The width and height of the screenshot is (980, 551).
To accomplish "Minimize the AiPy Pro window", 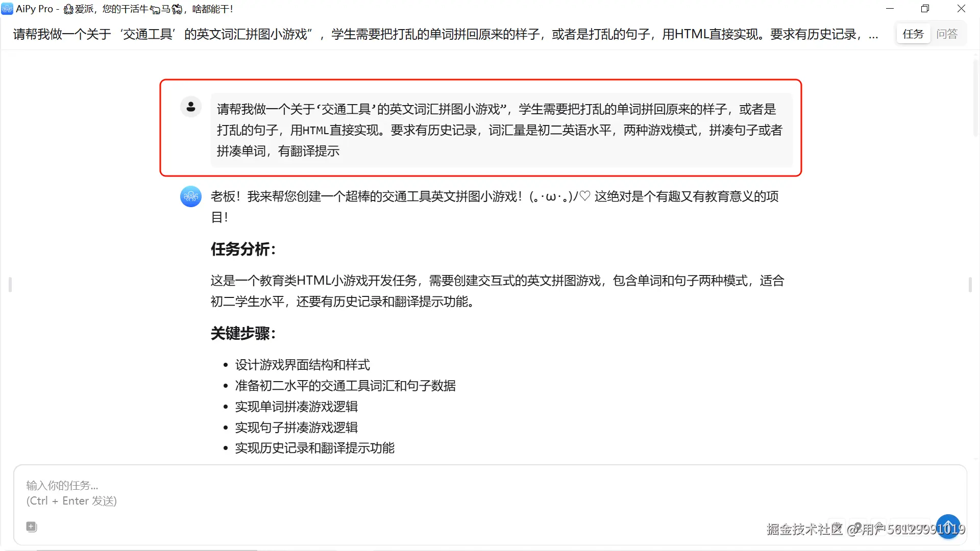I will pos(890,9).
